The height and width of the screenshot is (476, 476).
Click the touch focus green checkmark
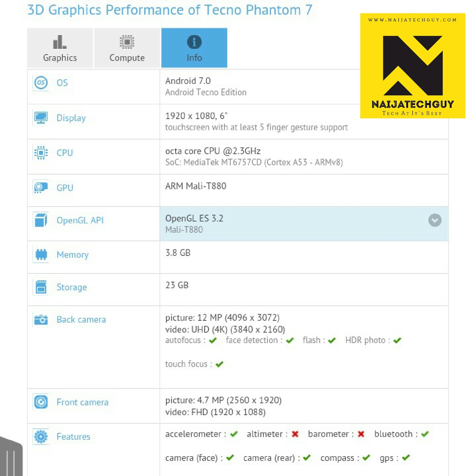point(219,364)
